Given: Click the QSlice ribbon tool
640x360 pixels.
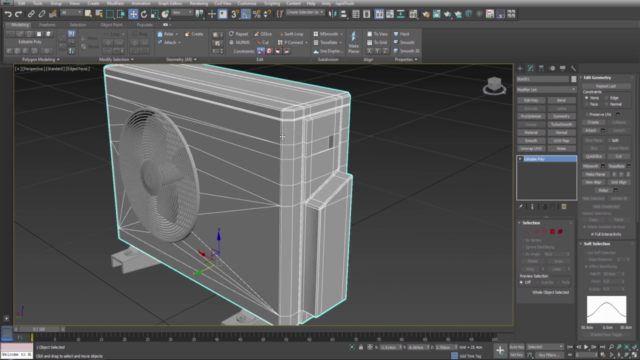Looking at the screenshot, I should tap(263, 34).
